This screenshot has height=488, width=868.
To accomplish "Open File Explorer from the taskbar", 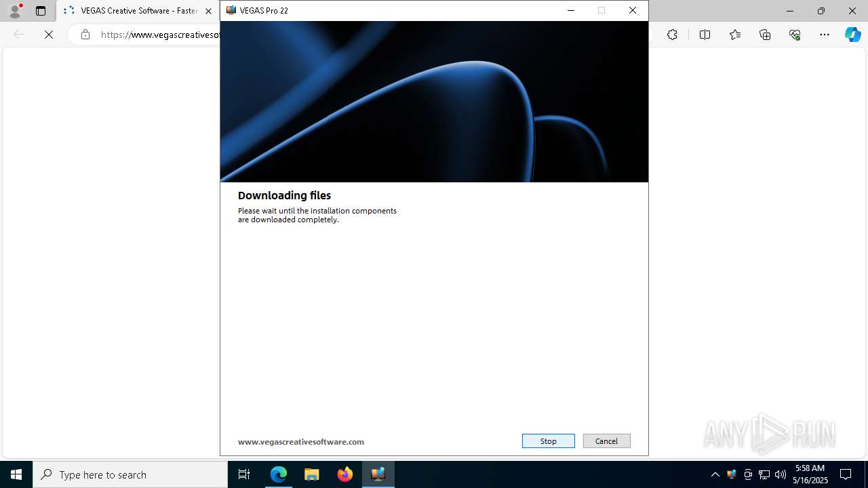I will (311, 474).
